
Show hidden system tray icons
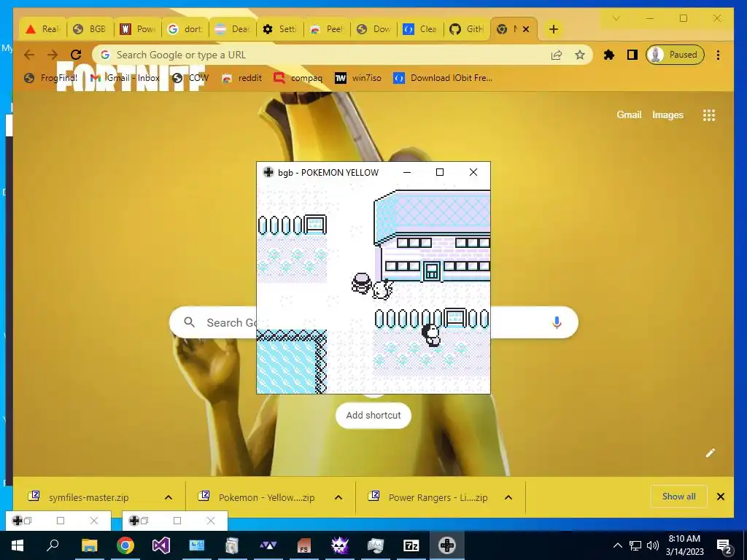point(617,545)
